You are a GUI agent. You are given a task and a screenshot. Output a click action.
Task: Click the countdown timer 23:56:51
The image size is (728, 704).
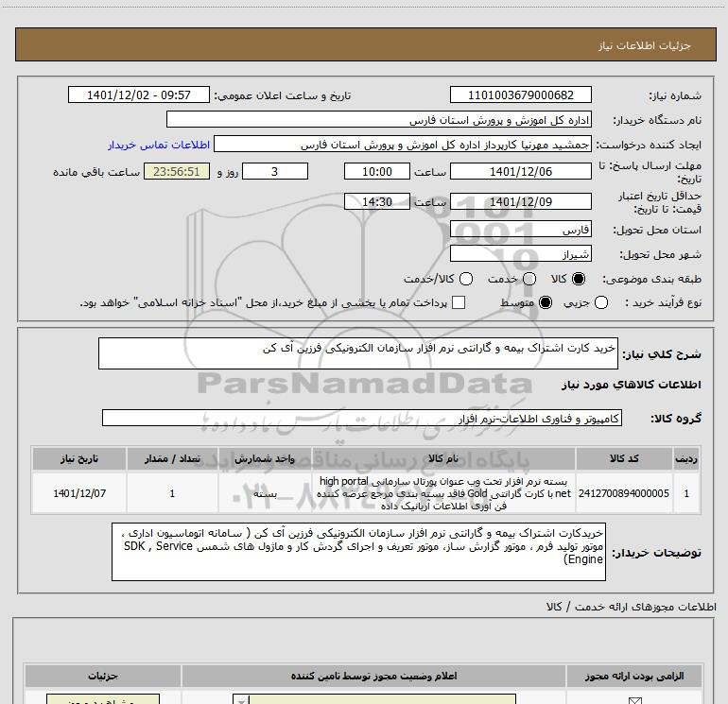click(177, 172)
